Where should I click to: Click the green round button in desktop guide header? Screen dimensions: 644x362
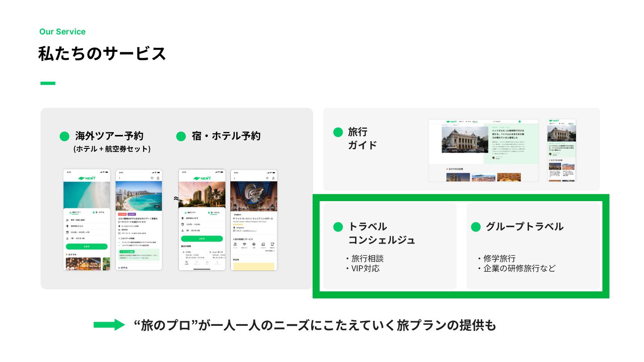(x=520, y=122)
